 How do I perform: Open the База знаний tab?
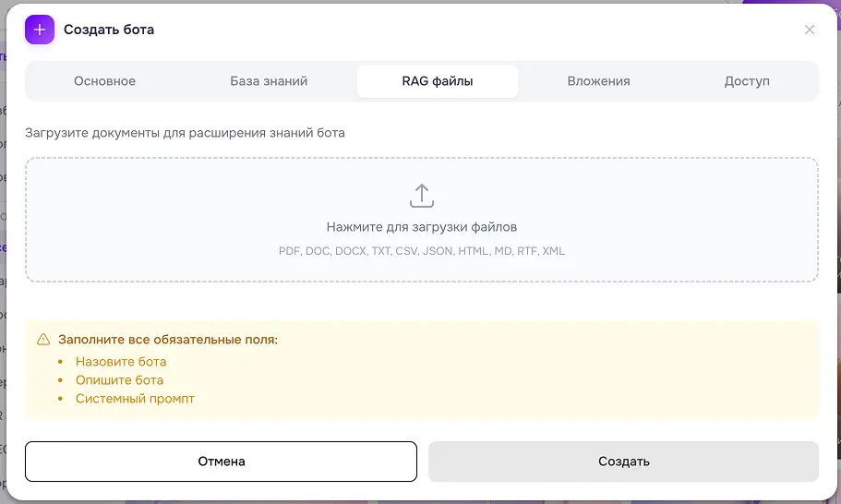[x=269, y=81]
